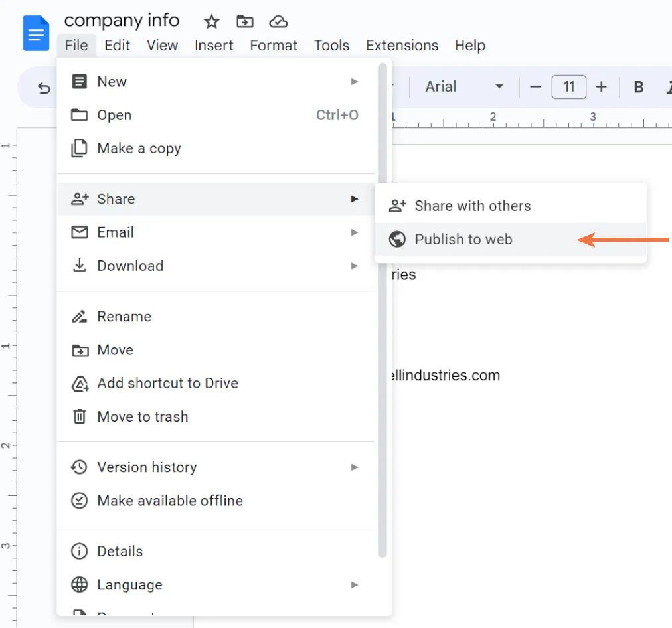Choose Share with others
This screenshot has height=628, width=672.
click(x=472, y=206)
